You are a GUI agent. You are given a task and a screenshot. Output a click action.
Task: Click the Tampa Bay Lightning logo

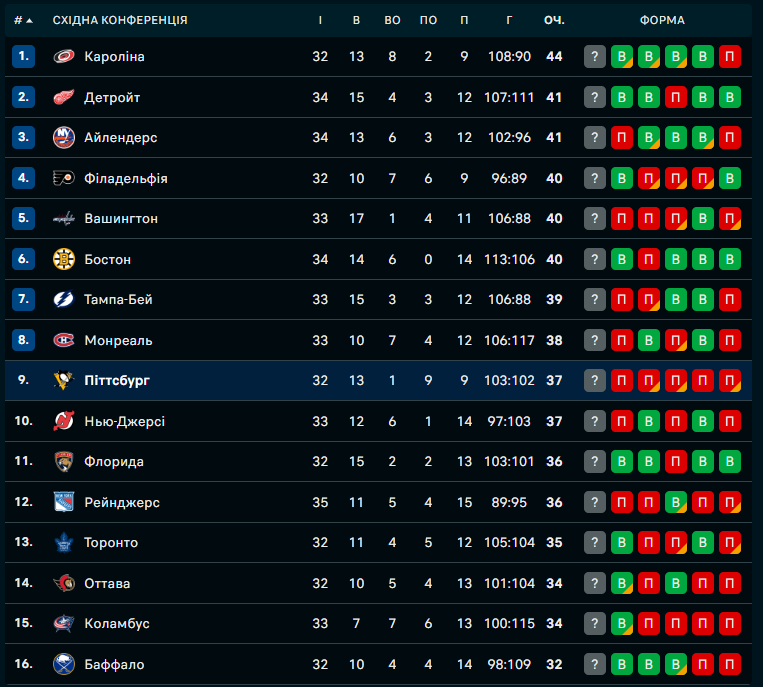click(x=64, y=299)
